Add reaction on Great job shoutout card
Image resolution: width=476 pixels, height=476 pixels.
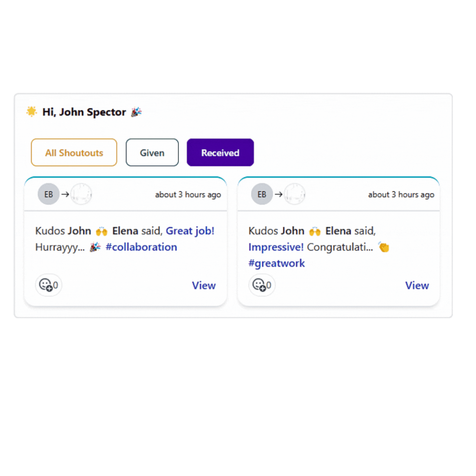48,285
